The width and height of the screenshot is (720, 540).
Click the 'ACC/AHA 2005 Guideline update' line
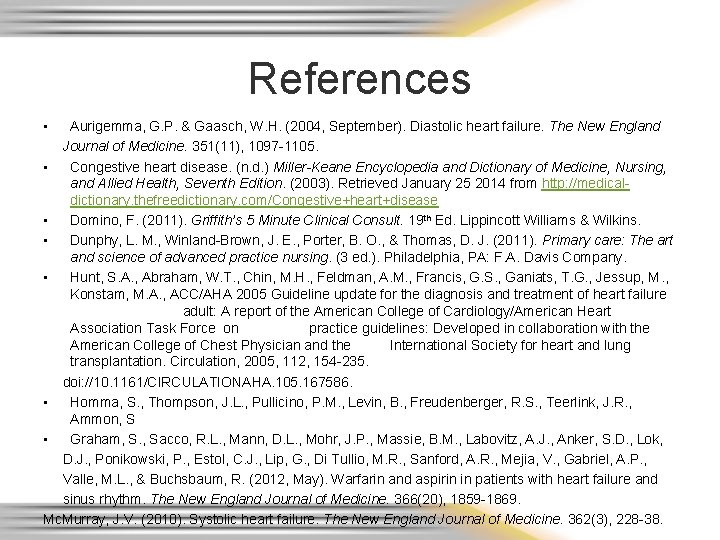368,294
